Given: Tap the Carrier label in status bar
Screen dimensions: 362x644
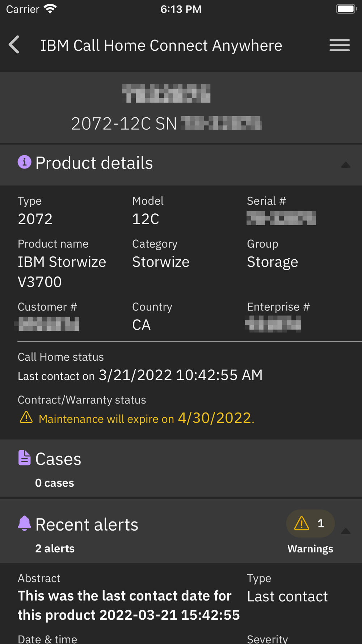Looking at the screenshot, I should pos(22,9).
